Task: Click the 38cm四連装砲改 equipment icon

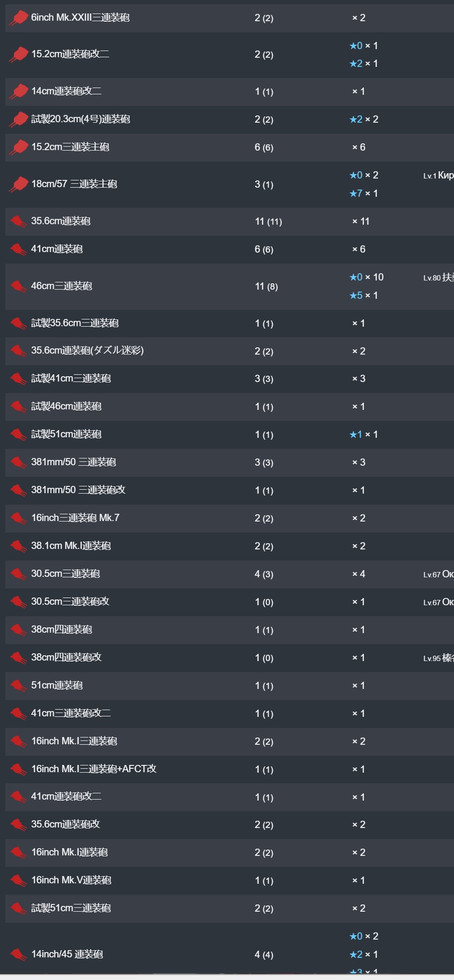Action: point(19,658)
